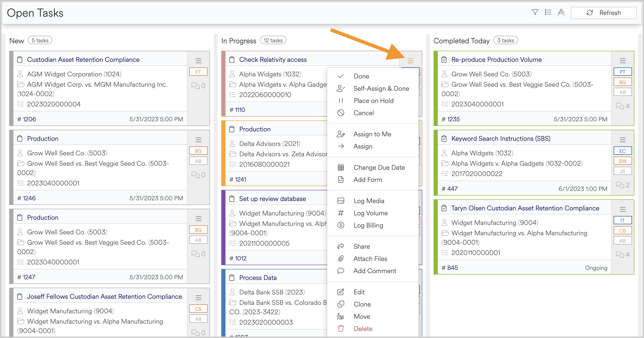Select Edit in the task menu
Viewport: 644px width, 338px height.
[x=373, y=292]
